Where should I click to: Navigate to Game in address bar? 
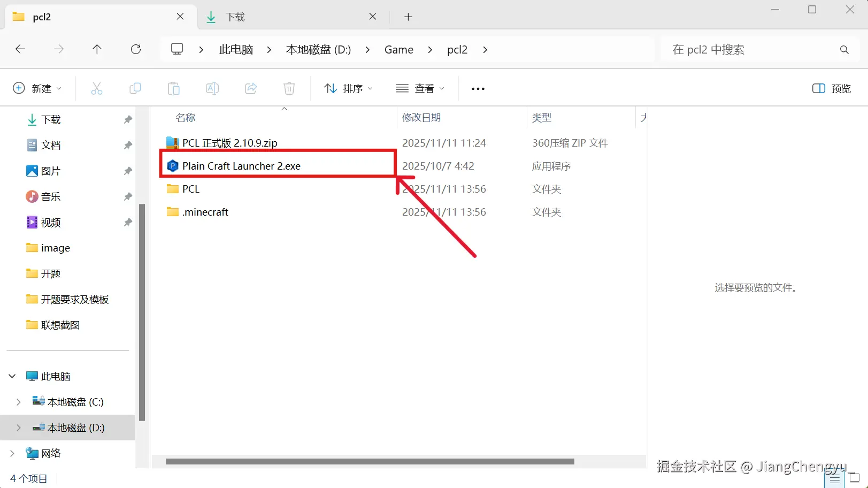pyautogui.click(x=399, y=50)
